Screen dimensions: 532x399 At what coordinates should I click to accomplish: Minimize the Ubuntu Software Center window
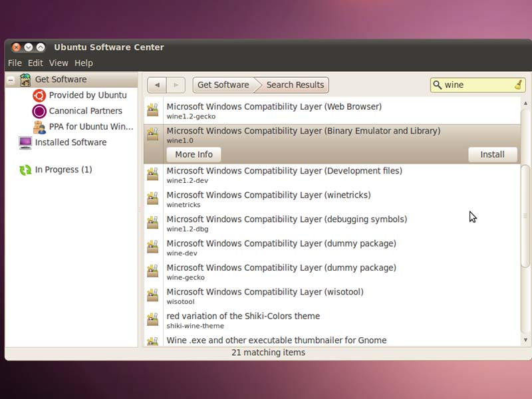(29, 47)
